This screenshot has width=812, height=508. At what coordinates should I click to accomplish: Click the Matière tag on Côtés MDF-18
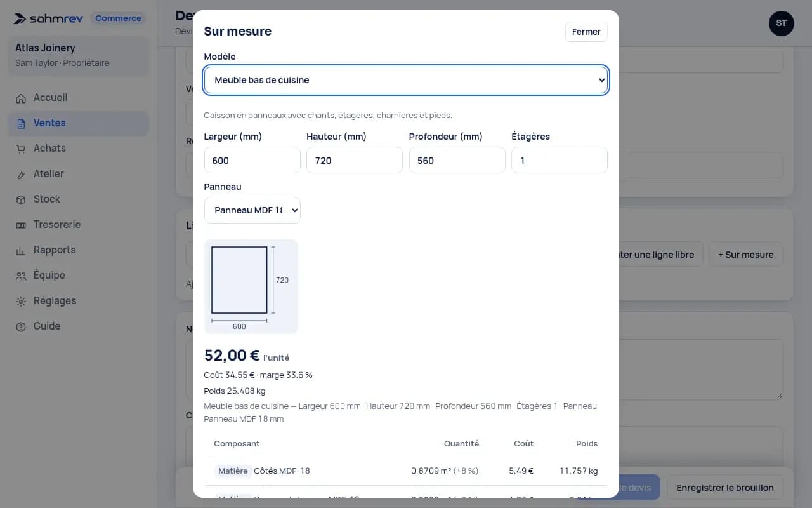(233, 471)
